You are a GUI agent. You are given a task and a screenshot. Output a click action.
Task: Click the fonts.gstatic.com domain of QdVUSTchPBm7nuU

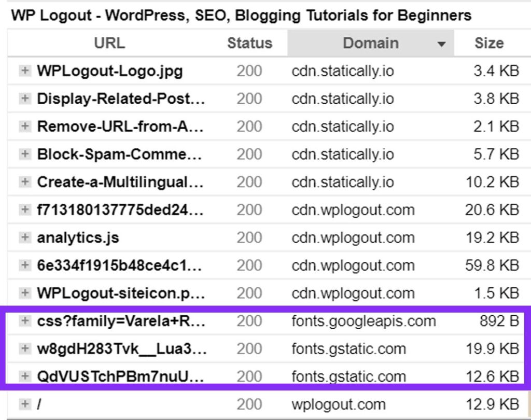pyautogui.click(x=348, y=376)
